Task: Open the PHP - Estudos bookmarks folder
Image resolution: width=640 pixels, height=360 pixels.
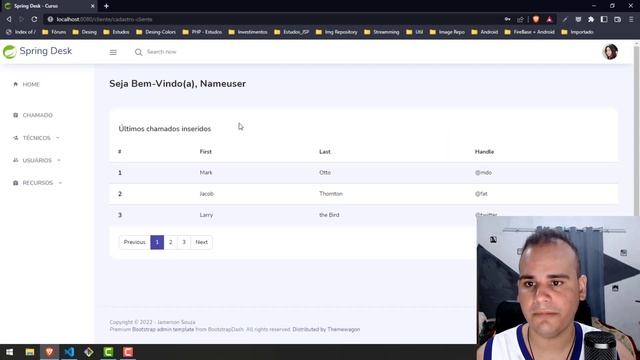Action: (x=202, y=32)
